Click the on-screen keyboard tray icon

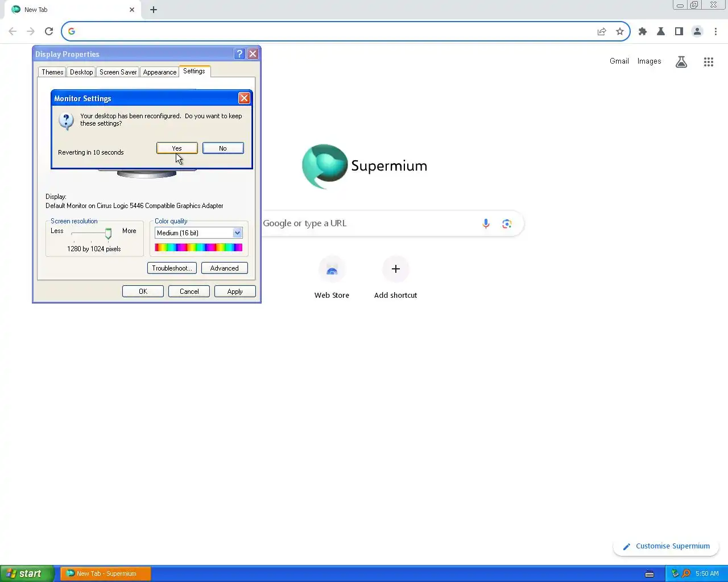[650, 574]
